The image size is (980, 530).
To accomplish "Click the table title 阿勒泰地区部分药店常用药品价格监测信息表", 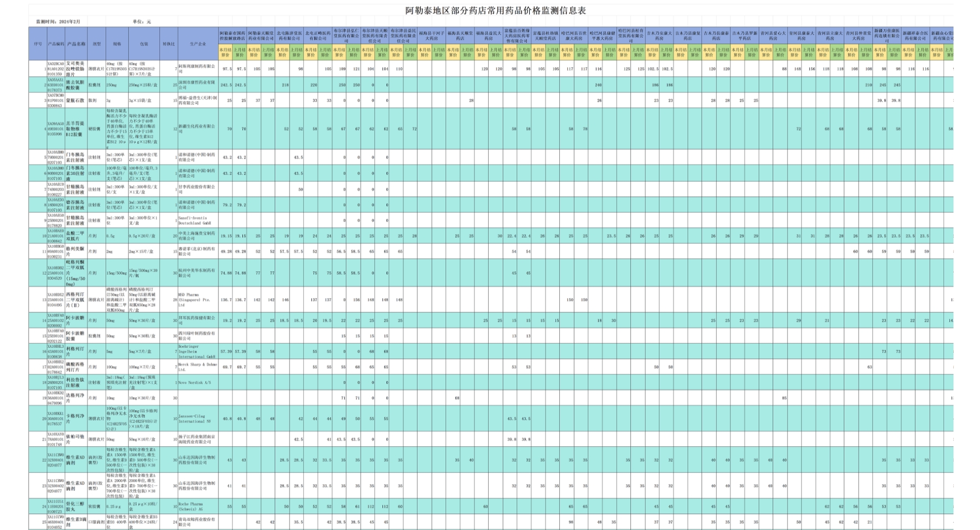I will [495, 10].
